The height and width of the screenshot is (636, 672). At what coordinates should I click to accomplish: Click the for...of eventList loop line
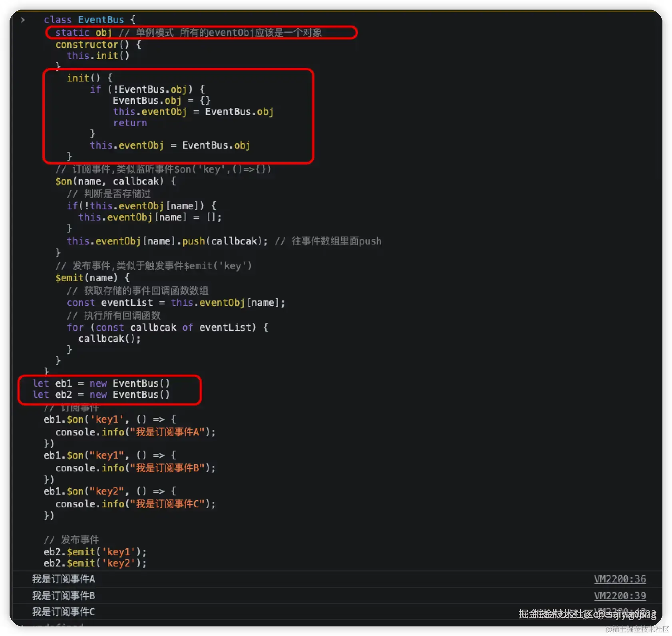[167, 328]
